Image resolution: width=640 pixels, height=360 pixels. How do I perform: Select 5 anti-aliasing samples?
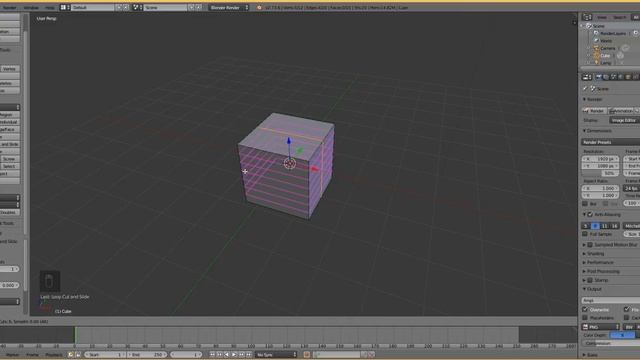click(586, 226)
